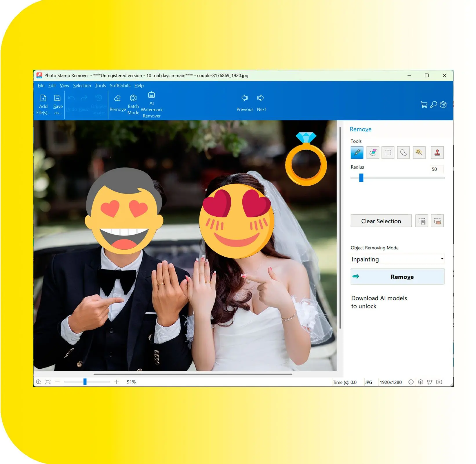Open the AI Watermark Remover tool
The height and width of the screenshot is (464, 476).
click(x=151, y=105)
